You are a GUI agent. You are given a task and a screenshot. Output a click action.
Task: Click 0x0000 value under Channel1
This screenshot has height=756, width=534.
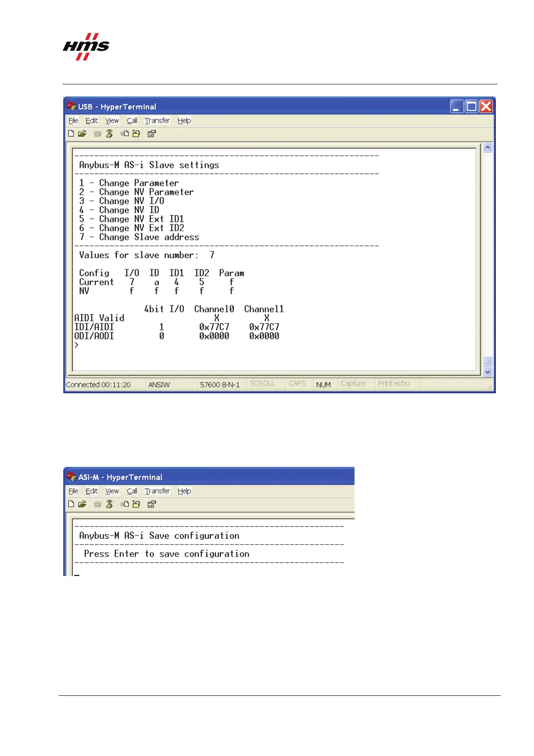click(264, 336)
